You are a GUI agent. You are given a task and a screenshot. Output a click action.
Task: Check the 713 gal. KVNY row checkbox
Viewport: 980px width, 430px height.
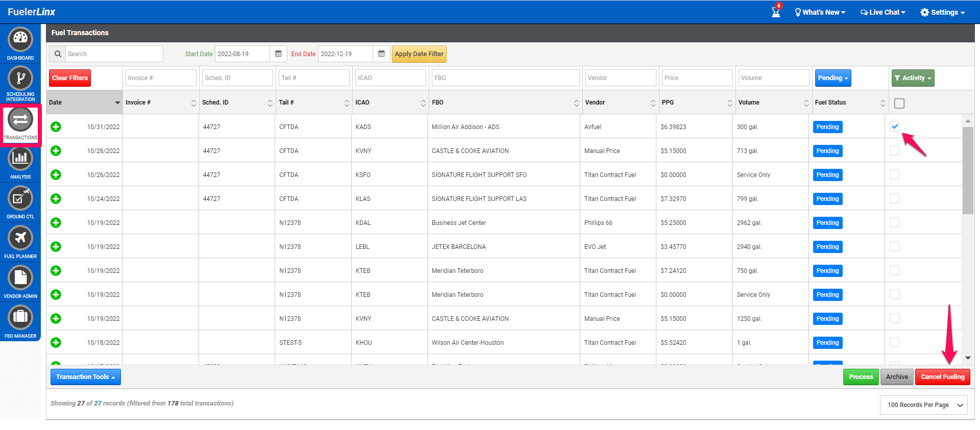[x=895, y=150]
